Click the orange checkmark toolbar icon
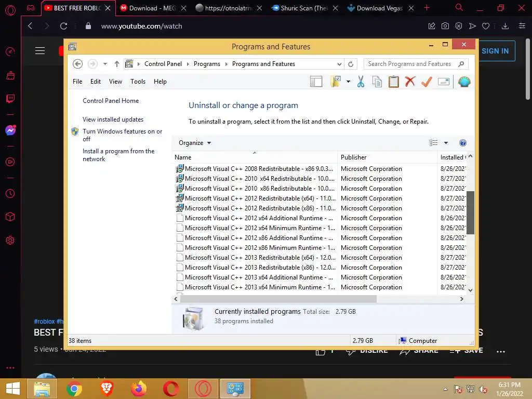This screenshot has height=399, width=532. click(x=427, y=82)
